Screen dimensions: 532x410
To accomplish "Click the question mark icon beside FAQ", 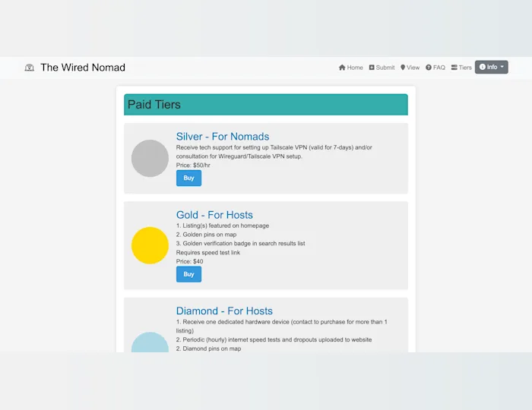I will 429,68.
